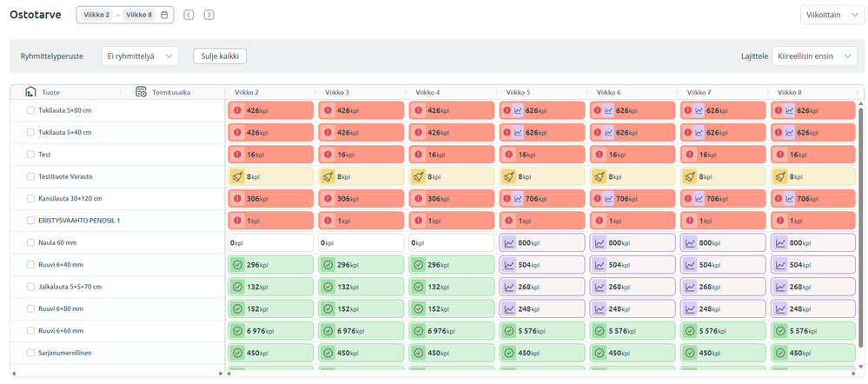Viewport: 868px width, 384px height.
Task: Tick the Ruuvi 6×40 mm checkbox
Action: 30,264
